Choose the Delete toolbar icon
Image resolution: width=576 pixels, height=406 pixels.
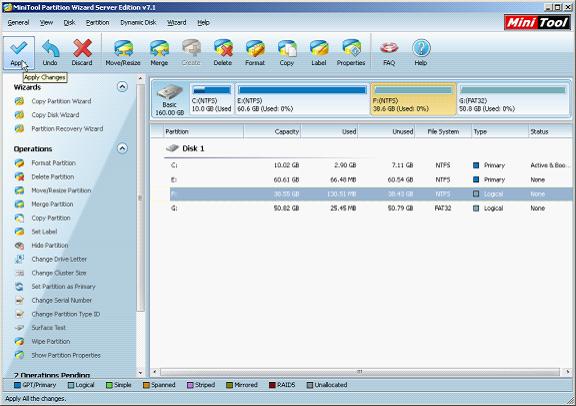tap(223, 52)
